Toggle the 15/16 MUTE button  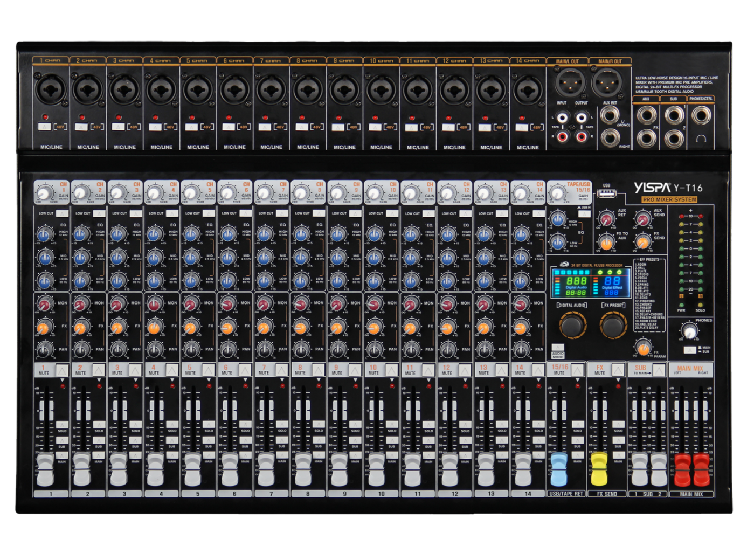click(577, 370)
